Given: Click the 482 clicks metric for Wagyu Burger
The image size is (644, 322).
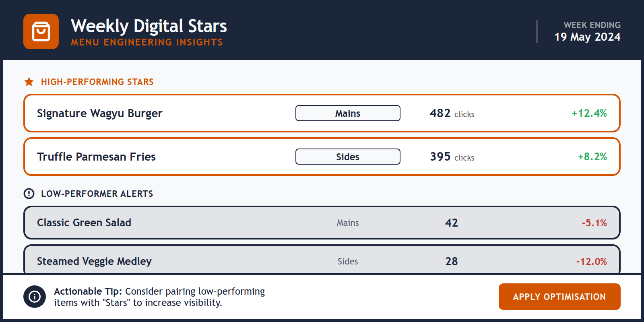Looking at the screenshot, I should point(452,113).
